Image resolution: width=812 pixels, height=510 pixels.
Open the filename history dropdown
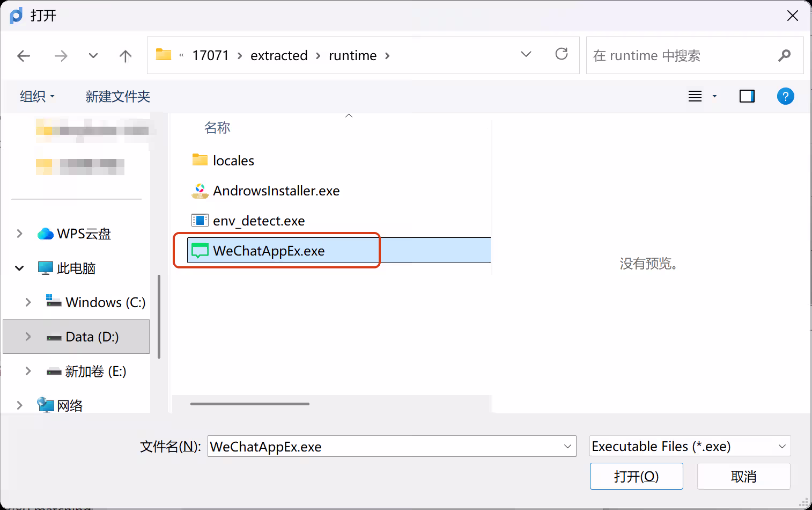tap(567, 446)
